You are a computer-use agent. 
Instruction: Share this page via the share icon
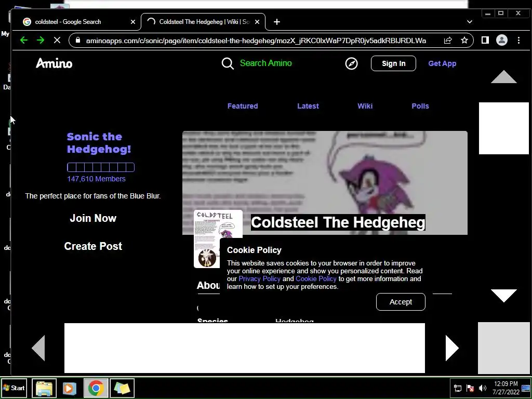(448, 41)
